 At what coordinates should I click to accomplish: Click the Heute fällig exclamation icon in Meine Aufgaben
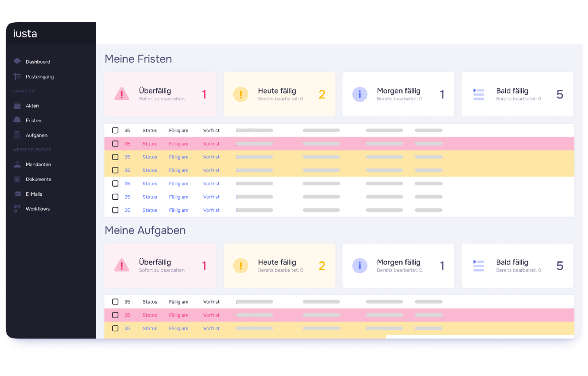[x=241, y=266]
